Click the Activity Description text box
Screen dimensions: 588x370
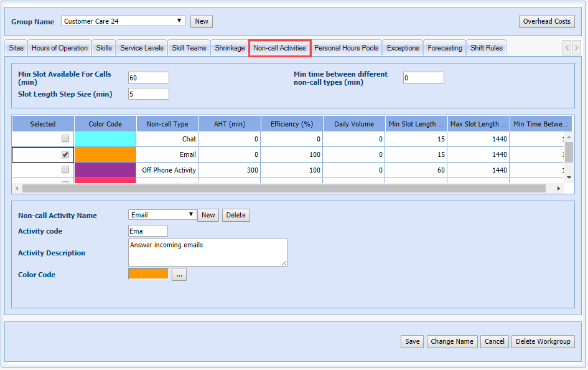[x=207, y=252]
